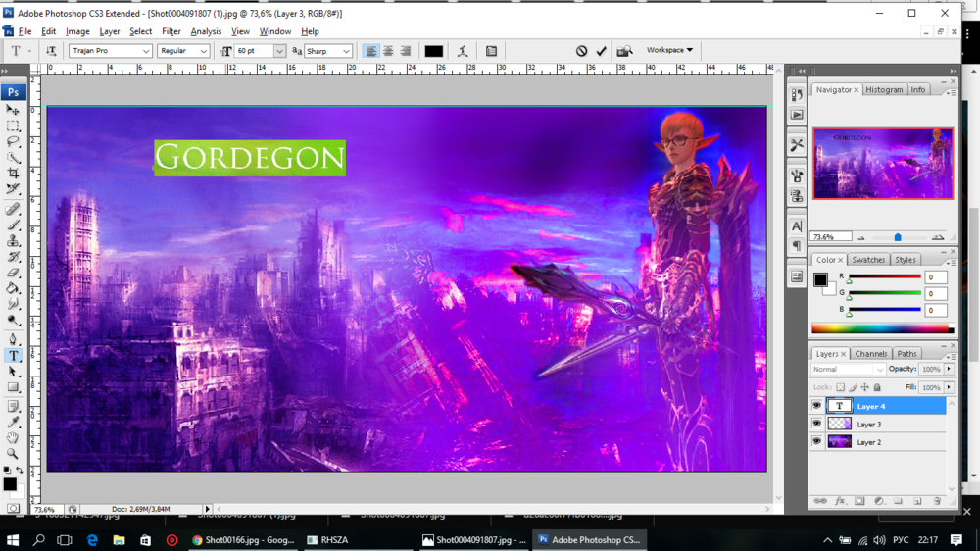Open the Filter menu
The image size is (980, 551).
click(171, 31)
